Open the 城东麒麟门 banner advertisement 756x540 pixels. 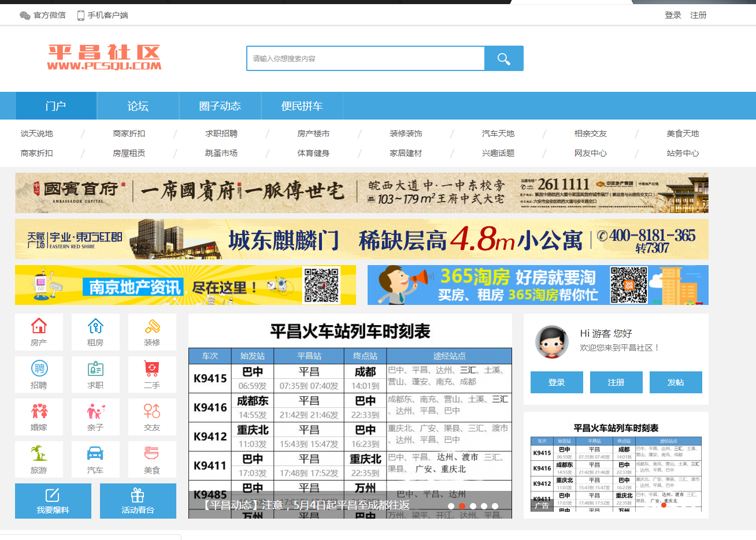coord(362,239)
